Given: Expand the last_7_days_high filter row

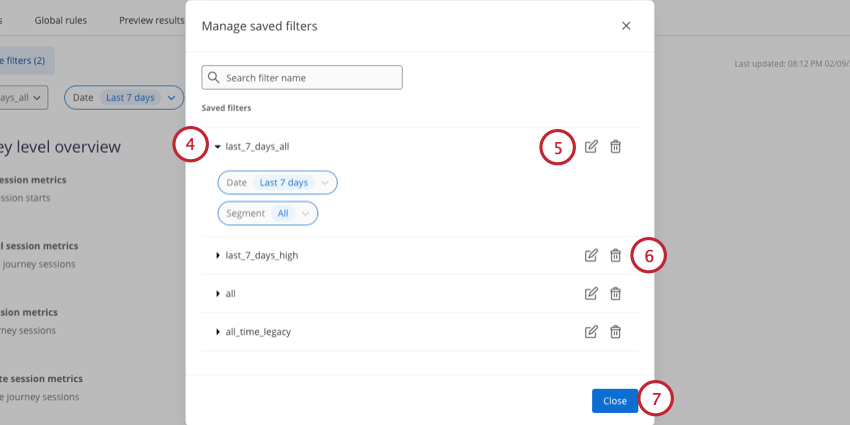Looking at the screenshot, I should [x=218, y=255].
